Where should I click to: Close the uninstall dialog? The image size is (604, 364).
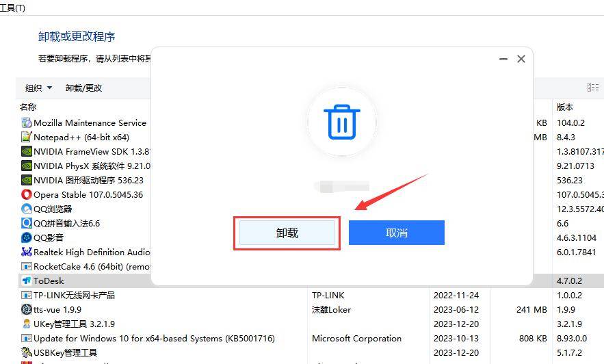(521, 59)
